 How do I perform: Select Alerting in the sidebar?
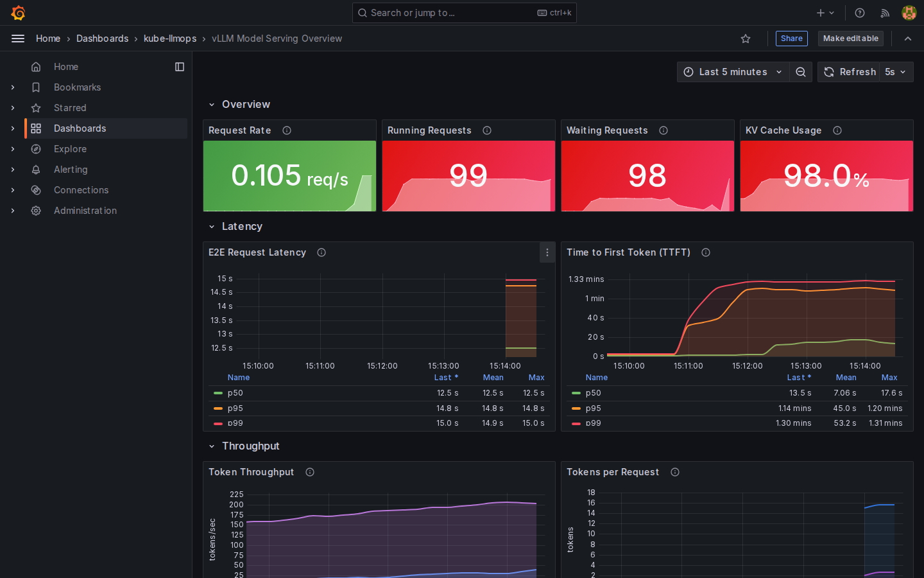point(71,170)
